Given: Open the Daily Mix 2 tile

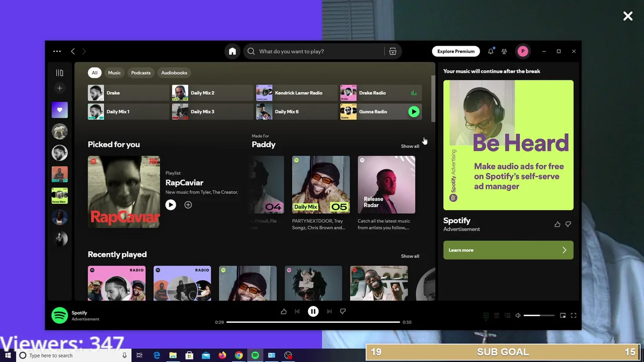Looking at the screenshot, I should click(x=212, y=93).
